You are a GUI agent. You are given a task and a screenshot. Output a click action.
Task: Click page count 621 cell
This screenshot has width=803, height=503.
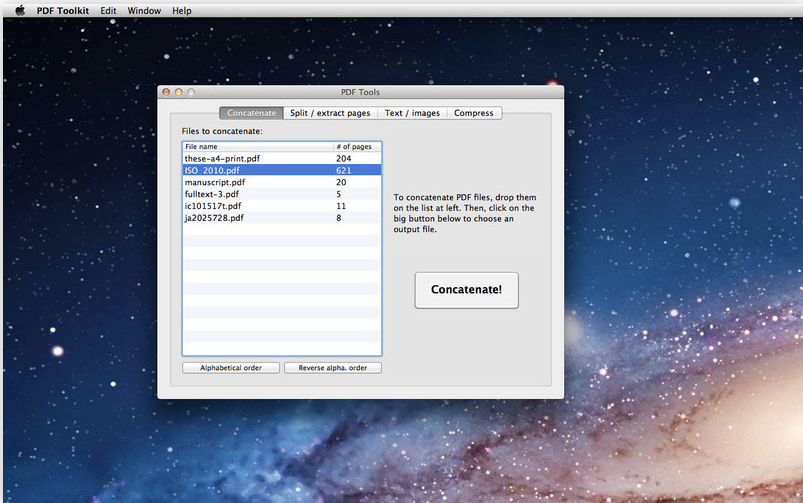344,170
